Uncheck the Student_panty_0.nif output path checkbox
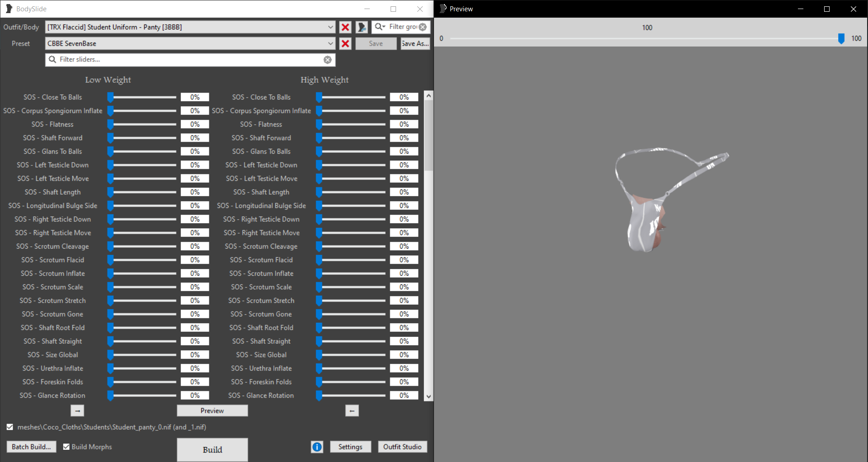The height and width of the screenshot is (462, 868). [x=10, y=427]
